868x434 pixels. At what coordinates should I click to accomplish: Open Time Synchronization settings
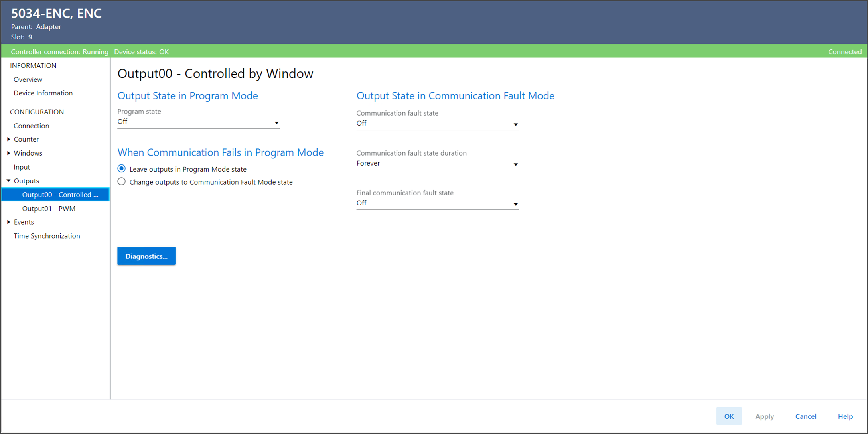point(47,236)
